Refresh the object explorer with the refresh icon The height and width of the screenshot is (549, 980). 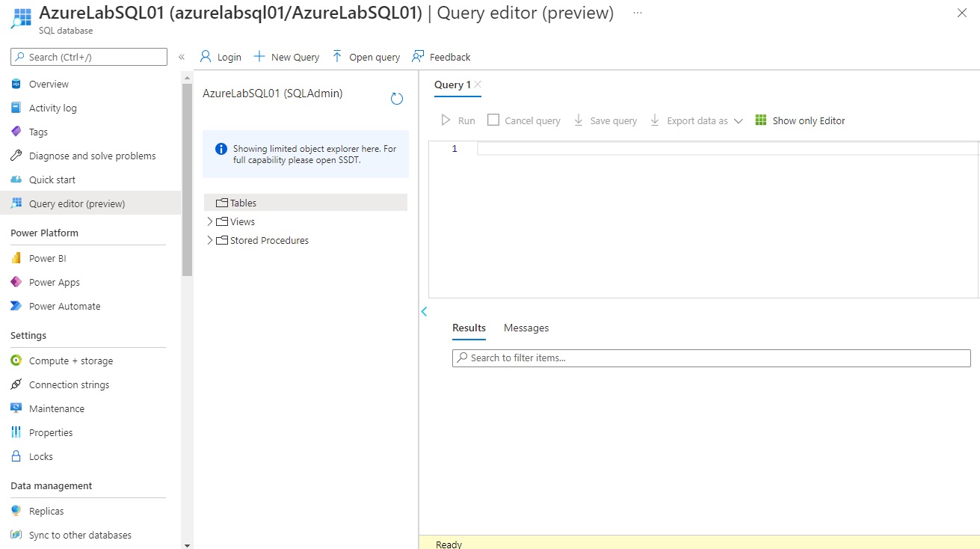pyautogui.click(x=396, y=98)
